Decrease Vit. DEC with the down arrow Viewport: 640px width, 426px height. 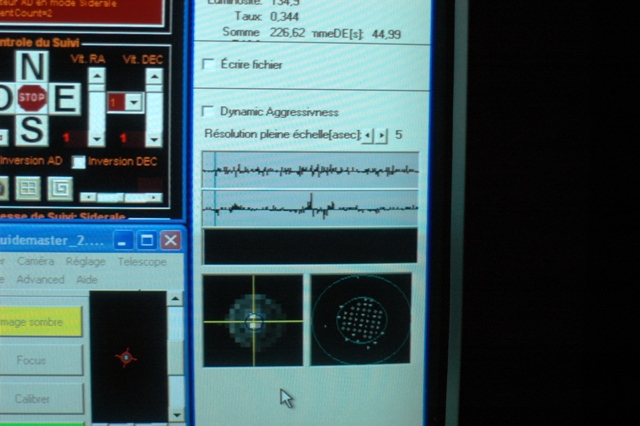click(x=154, y=140)
